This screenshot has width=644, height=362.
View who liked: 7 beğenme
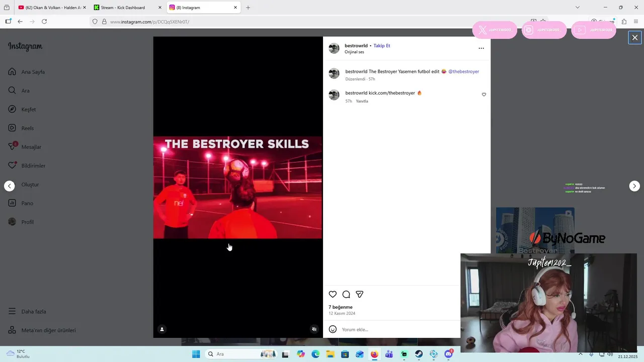coord(341,307)
